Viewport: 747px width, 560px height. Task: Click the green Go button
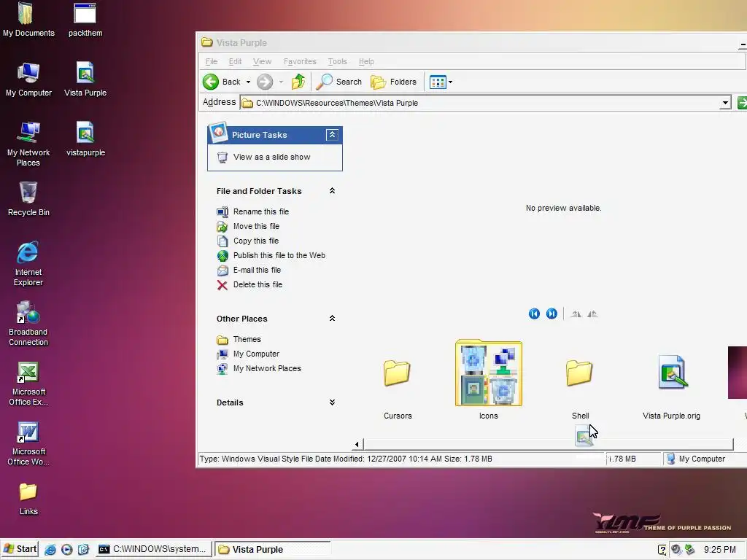tap(742, 103)
